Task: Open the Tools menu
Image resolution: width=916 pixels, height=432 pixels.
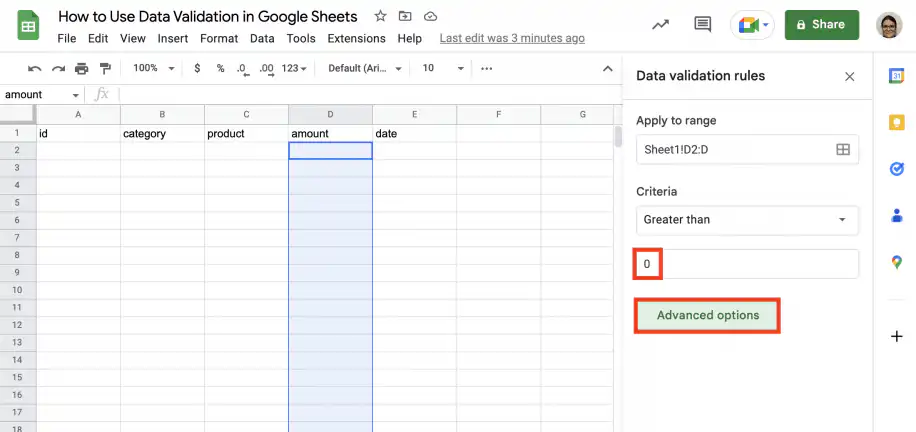Action: coord(301,39)
